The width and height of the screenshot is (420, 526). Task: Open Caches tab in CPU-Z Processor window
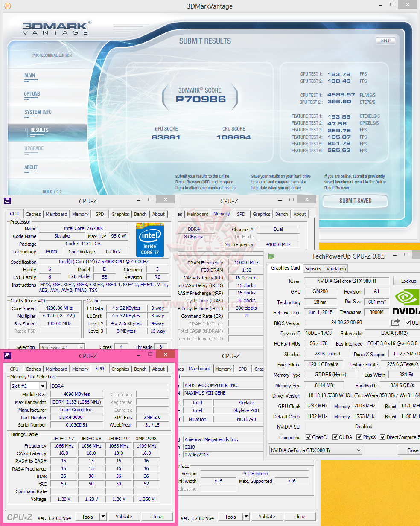tap(33, 214)
